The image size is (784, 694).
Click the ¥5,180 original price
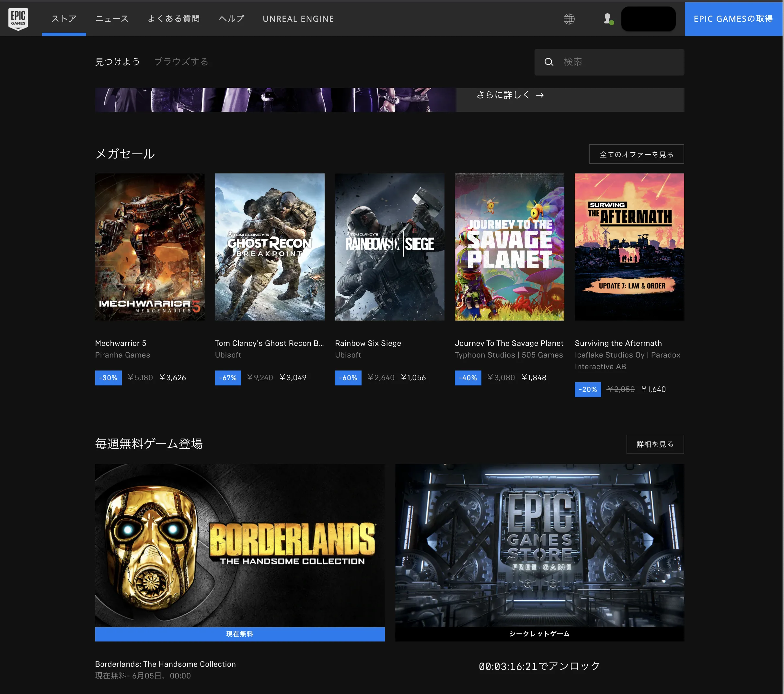pos(140,378)
